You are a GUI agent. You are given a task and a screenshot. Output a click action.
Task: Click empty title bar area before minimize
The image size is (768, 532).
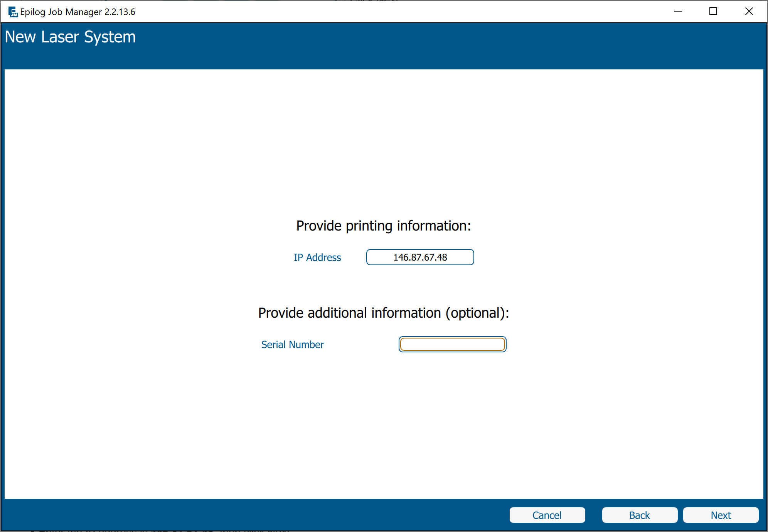[386, 12]
